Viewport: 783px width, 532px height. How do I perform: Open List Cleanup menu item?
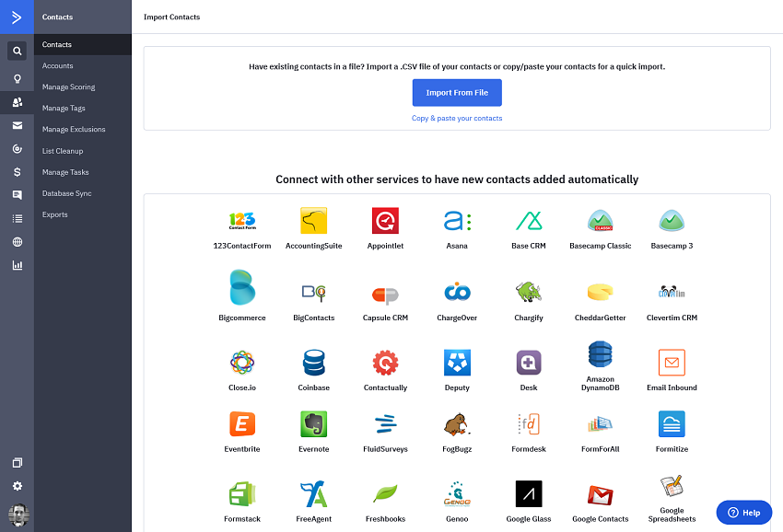83,151
